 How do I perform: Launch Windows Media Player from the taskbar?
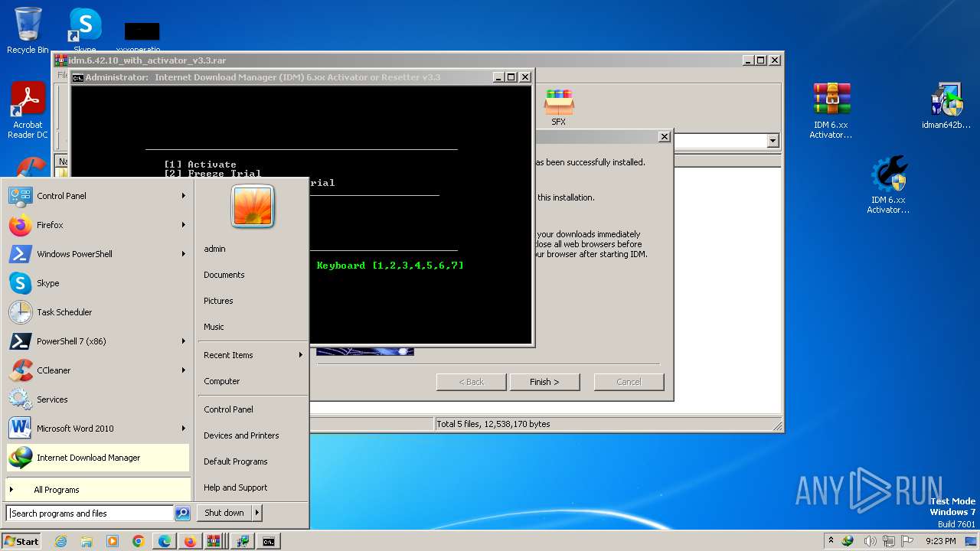coord(113,541)
